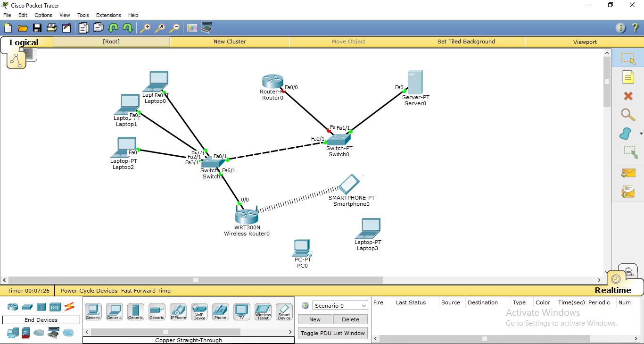Click the Zoom In toolbar icon
The height and width of the screenshot is (344, 644).
(146, 27)
